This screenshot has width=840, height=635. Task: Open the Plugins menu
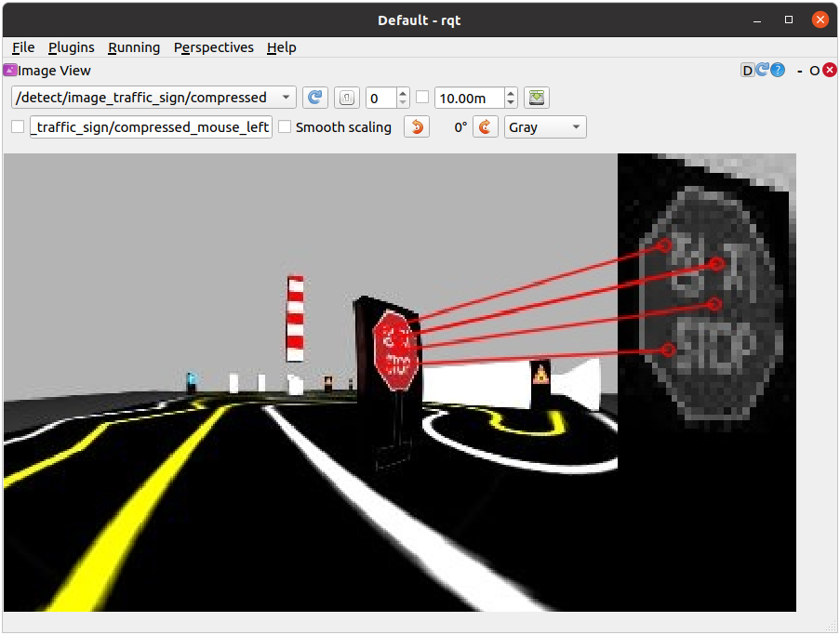pos(71,47)
